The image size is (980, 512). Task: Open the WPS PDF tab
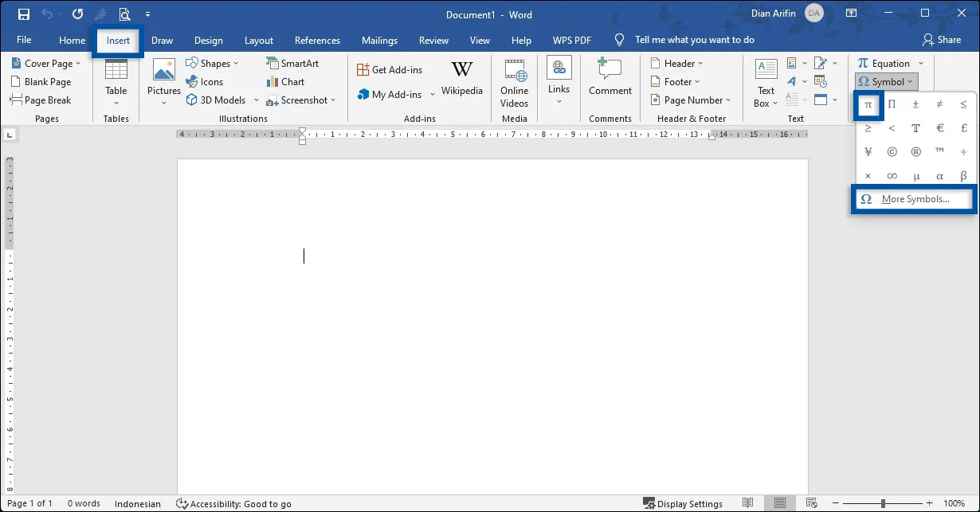tap(571, 40)
